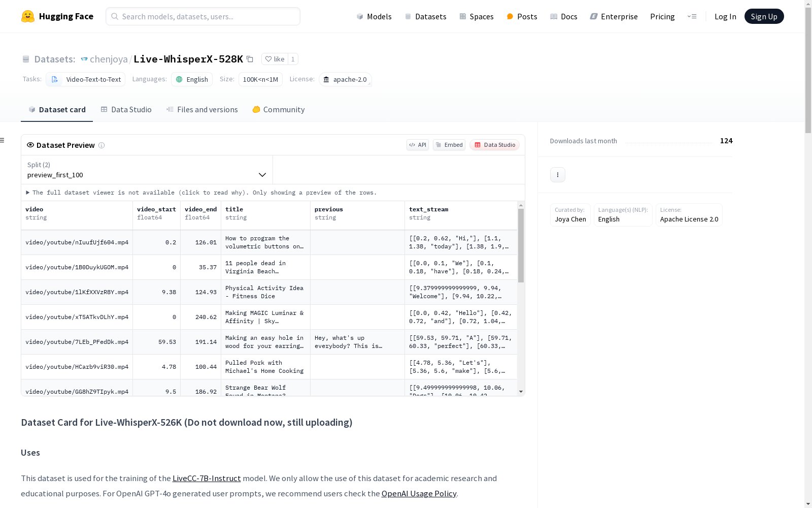
Task: Switch to the Data Studio tab
Action: click(x=126, y=110)
